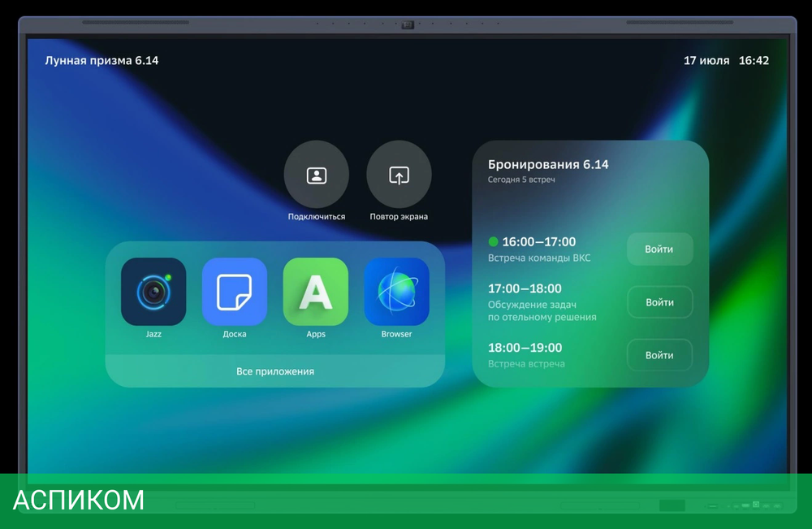Select the Встреча встреча booking entry
The width and height of the screenshot is (812, 529).
(x=526, y=364)
